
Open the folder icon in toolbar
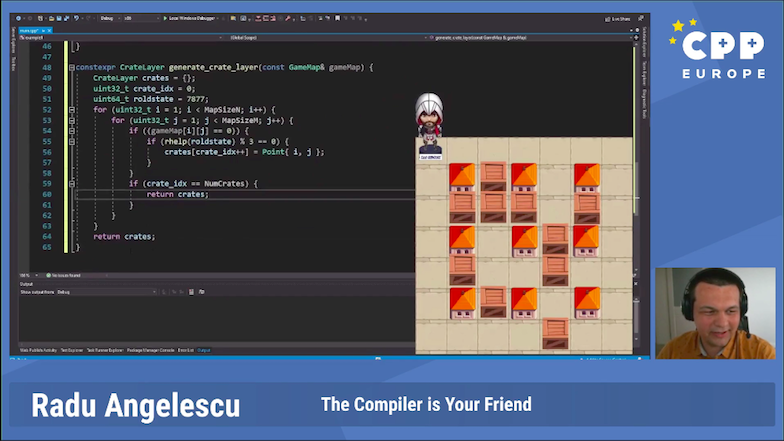(51, 18)
